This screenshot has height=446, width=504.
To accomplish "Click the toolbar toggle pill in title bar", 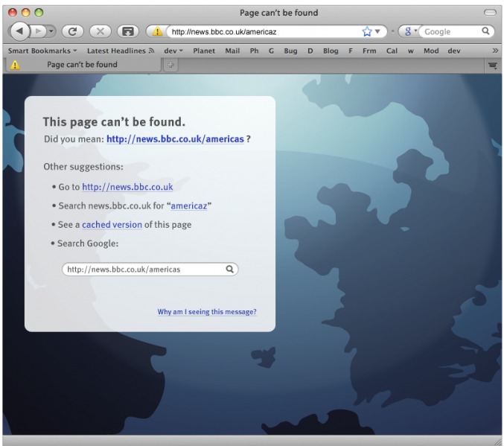I will tap(490, 13).
